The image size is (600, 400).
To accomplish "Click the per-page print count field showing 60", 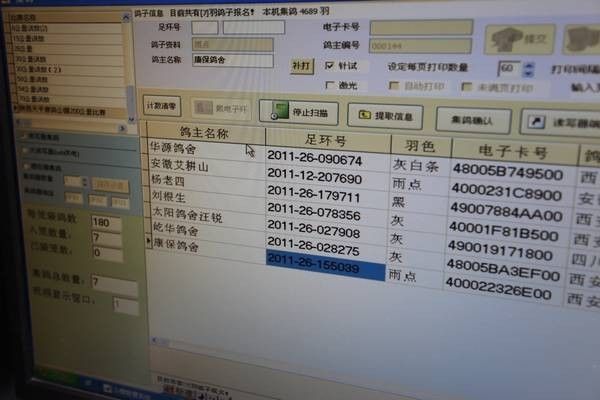I will click(510, 69).
